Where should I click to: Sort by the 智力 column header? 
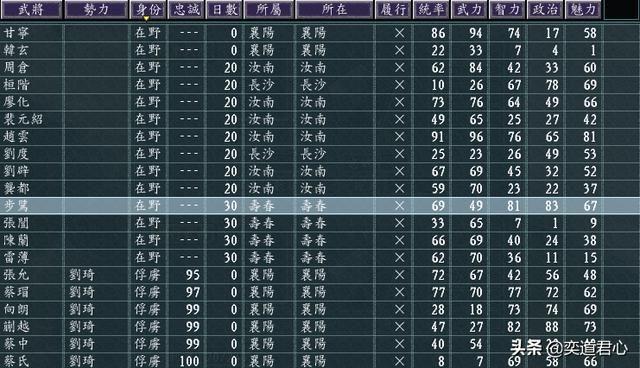(x=507, y=9)
